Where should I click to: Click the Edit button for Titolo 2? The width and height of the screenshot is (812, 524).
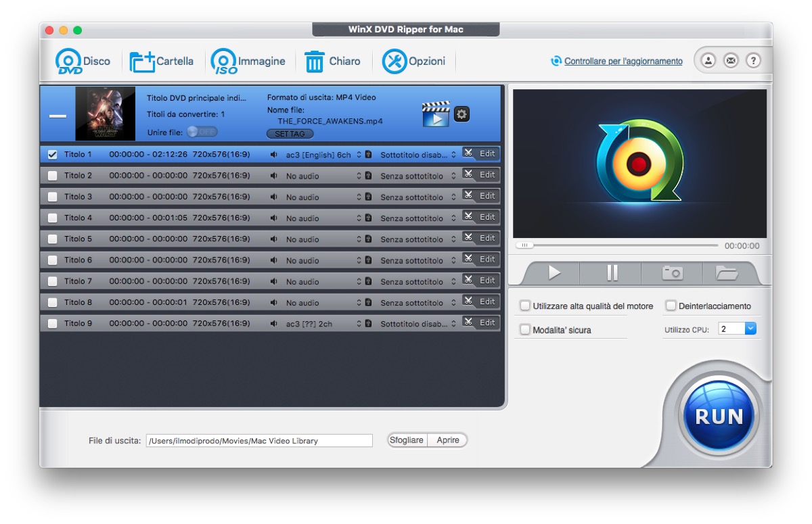[481, 174]
